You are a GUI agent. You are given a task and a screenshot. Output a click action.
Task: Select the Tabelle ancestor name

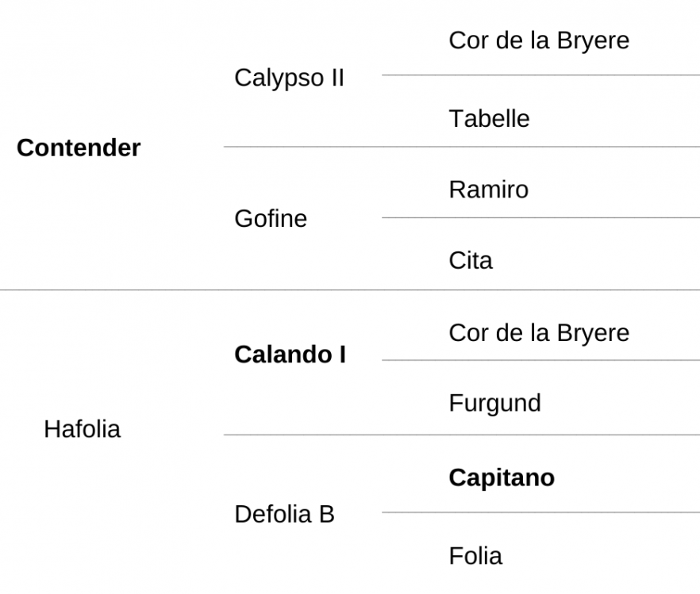[489, 119]
